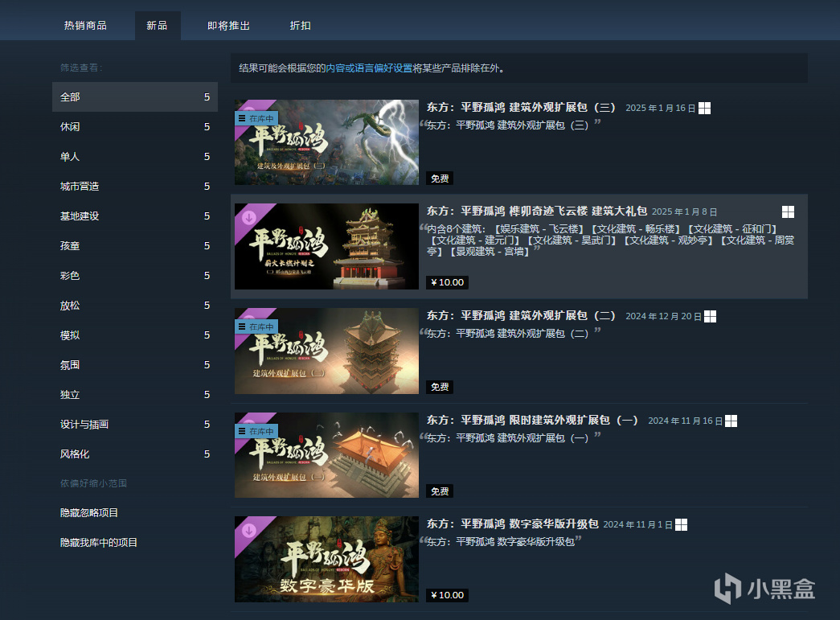The height and width of the screenshot is (620, 840).
Task: Toggle 隐藏忽略项目 option
Action: point(89,513)
